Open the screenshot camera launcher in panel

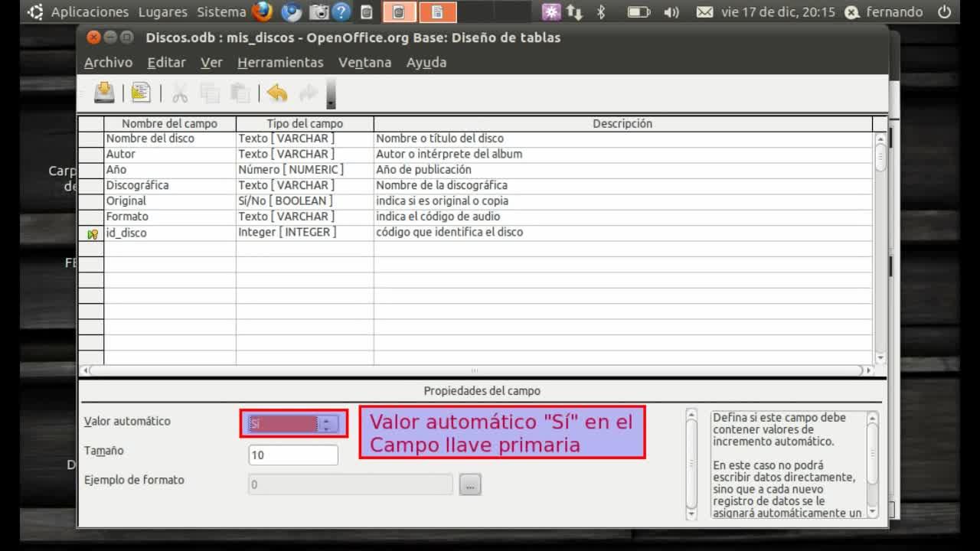319,11
